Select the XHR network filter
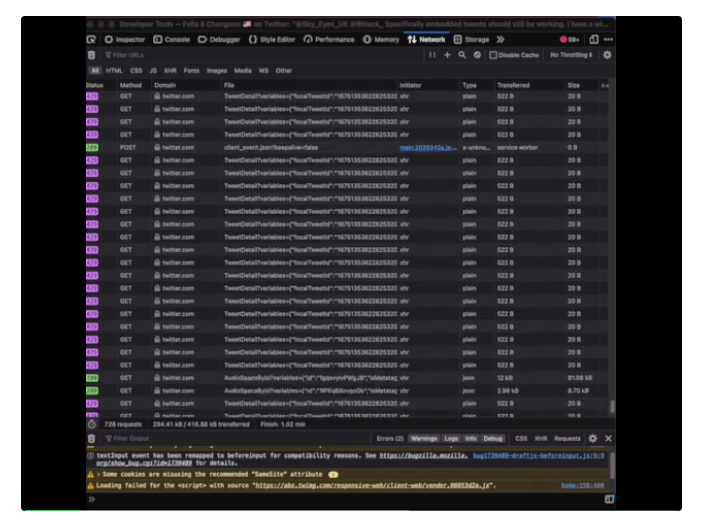 pyautogui.click(x=169, y=71)
